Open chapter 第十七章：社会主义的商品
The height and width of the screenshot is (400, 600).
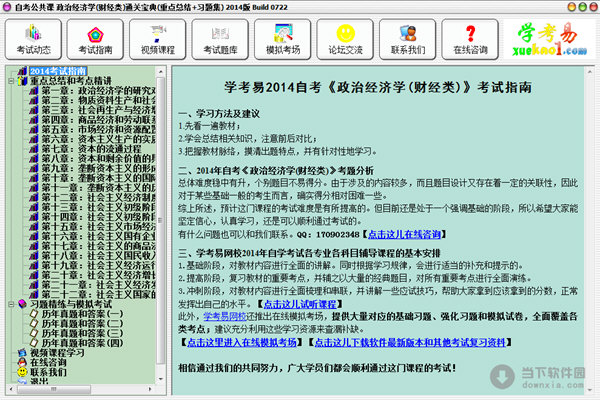click(x=98, y=246)
